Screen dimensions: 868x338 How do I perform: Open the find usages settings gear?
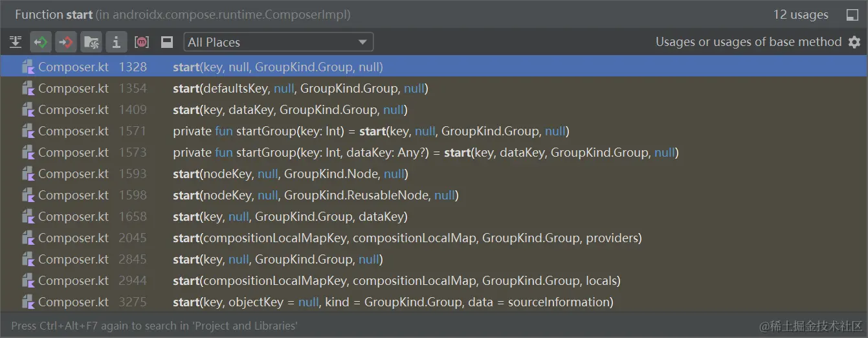pos(854,42)
